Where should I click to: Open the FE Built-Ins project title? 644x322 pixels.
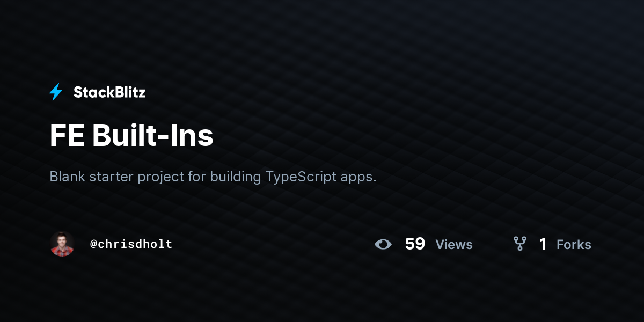pyautogui.click(x=131, y=136)
